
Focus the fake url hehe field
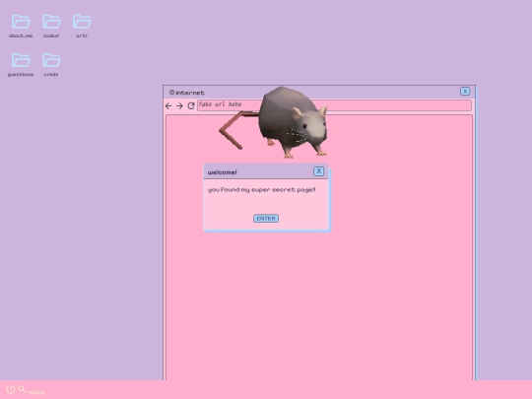(334, 104)
